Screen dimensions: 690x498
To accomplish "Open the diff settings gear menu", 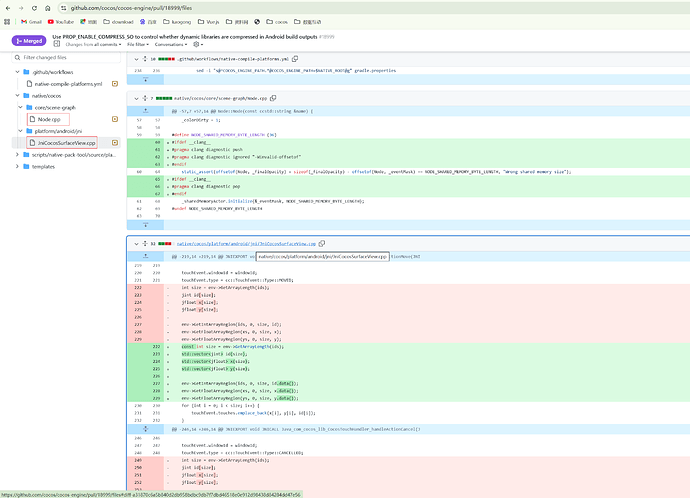I will tap(198, 44).
